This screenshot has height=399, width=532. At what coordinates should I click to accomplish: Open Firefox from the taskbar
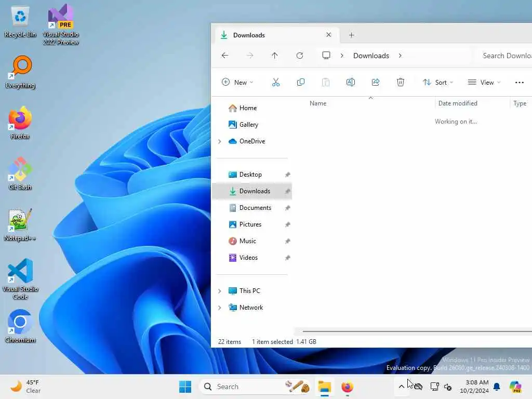pyautogui.click(x=347, y=387)
